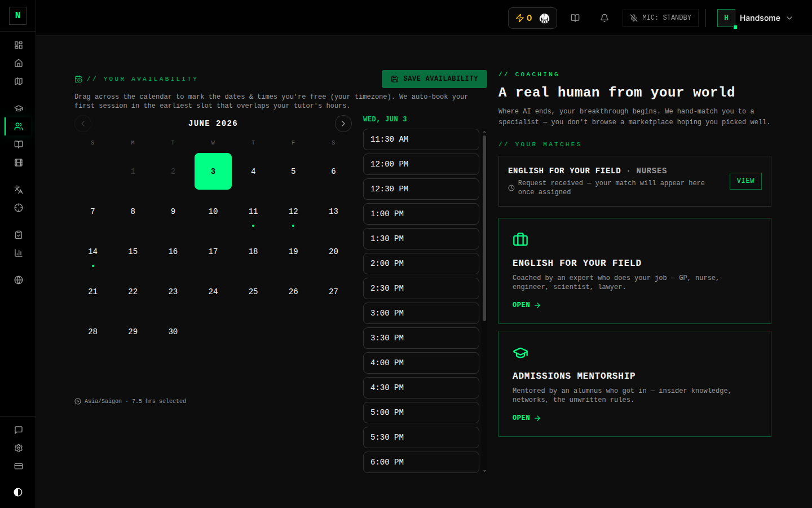The height and width of the screenshot is (508, 812).
Task: Select June 12 on the calendar
Action: point(293,211)
